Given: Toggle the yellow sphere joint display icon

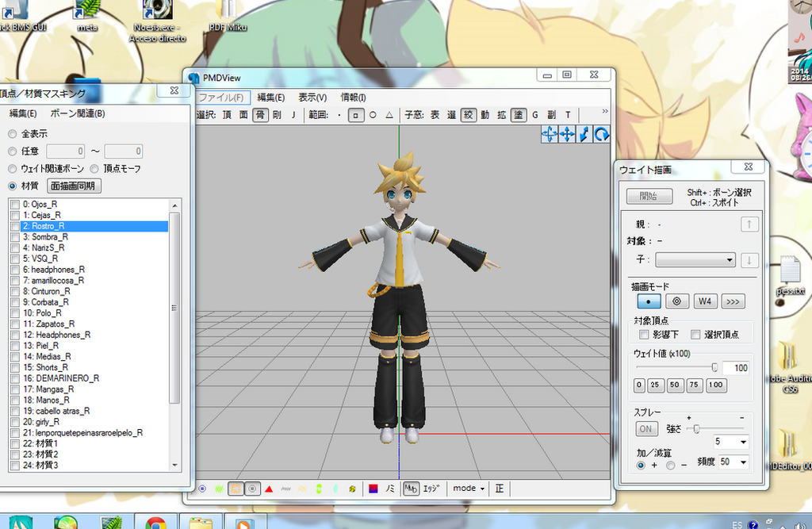Looking at the screenshot, I should [352, 489].
